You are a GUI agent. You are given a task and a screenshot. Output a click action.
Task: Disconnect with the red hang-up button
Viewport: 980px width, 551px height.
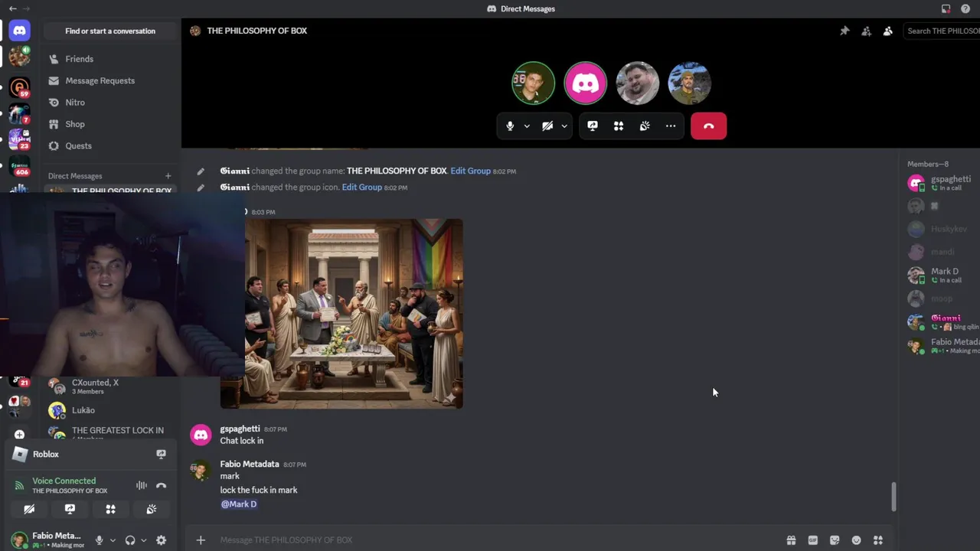tap(708, 126)
